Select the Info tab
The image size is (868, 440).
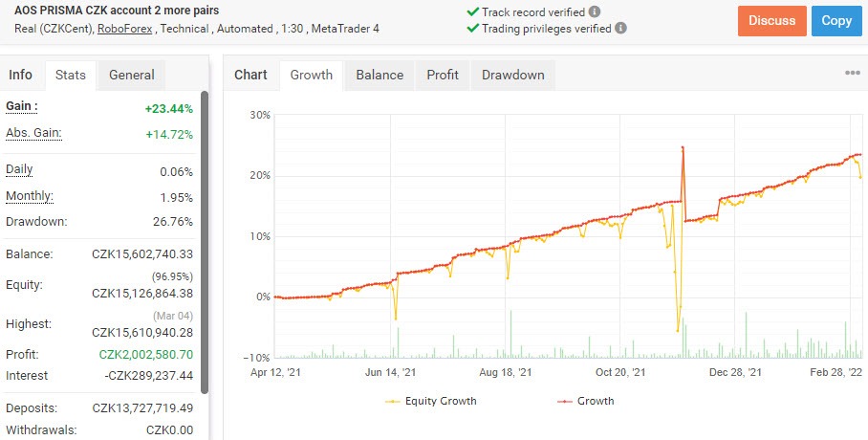click(x=20, y=75)
